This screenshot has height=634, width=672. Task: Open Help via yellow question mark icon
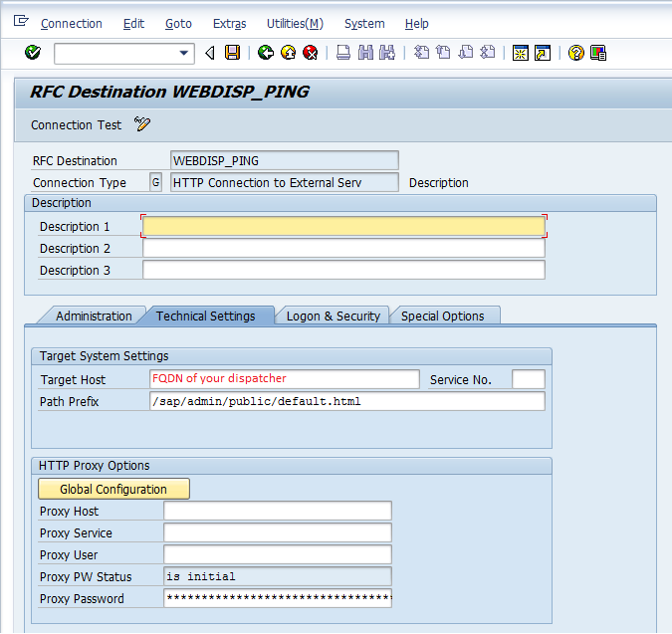click(x=576, y=53)
